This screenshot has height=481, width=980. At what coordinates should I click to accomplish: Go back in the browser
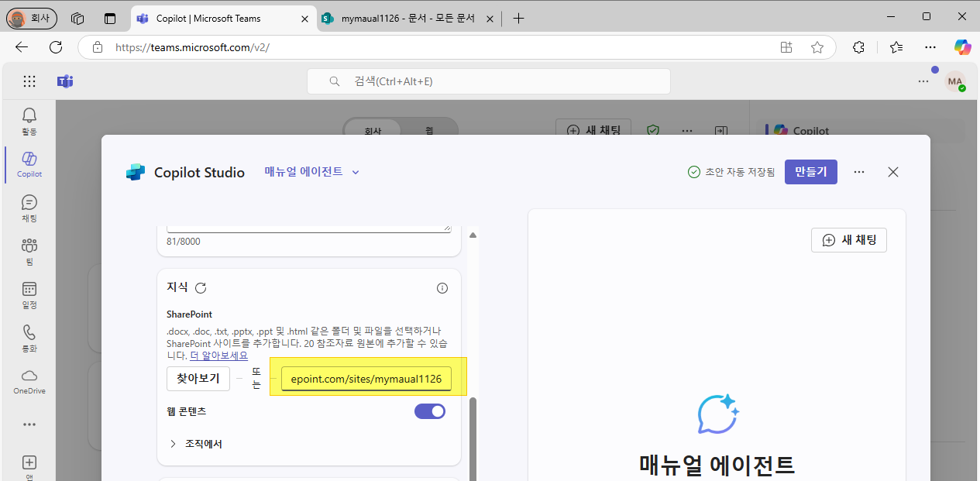22,47
